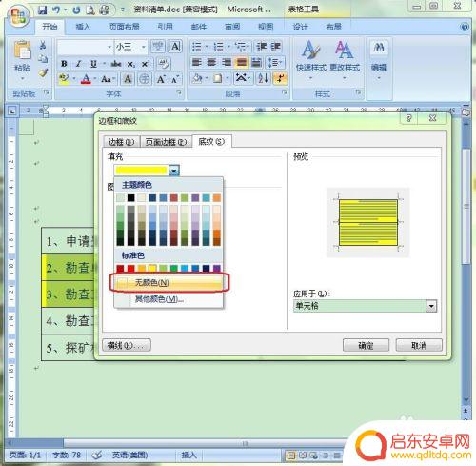The height and width of the screenshot is (466, 476).
Task: Expand the fill color dropdown arrow
Action: (x=174, y=171)
